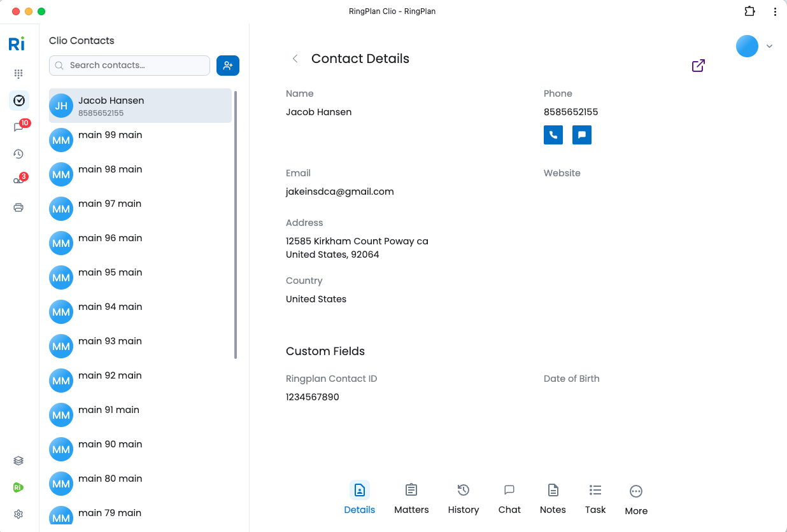Open the browser extensions puzzle icon
The image size is (787, 532).
pos(749,11)
